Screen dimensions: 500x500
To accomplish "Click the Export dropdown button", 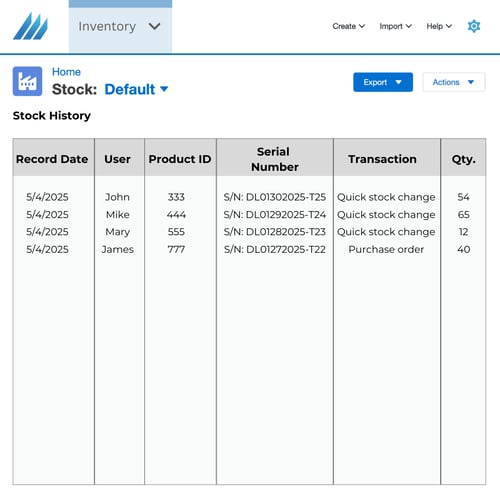I will (383, 82).
